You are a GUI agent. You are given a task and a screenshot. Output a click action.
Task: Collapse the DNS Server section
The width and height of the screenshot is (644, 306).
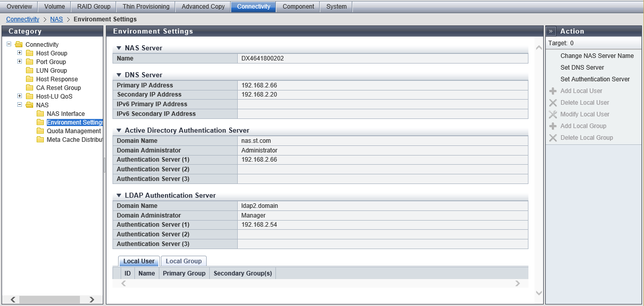[119, 75]
